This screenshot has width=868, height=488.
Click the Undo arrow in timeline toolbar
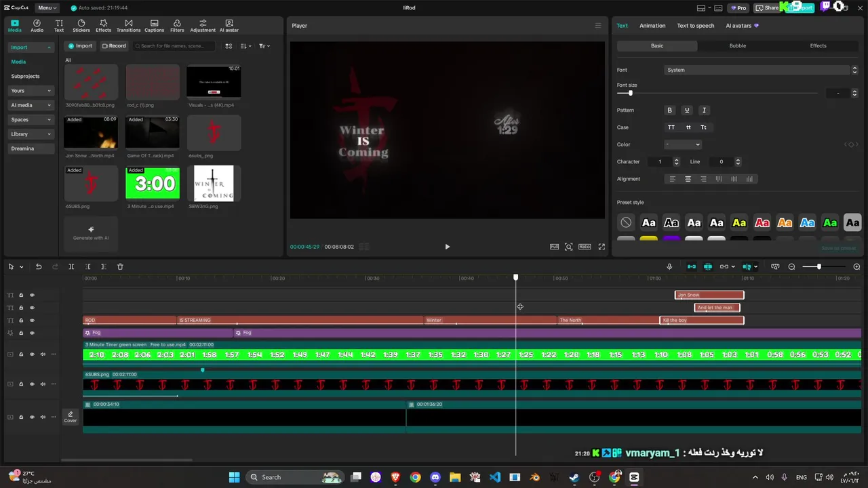click(39, 266)
